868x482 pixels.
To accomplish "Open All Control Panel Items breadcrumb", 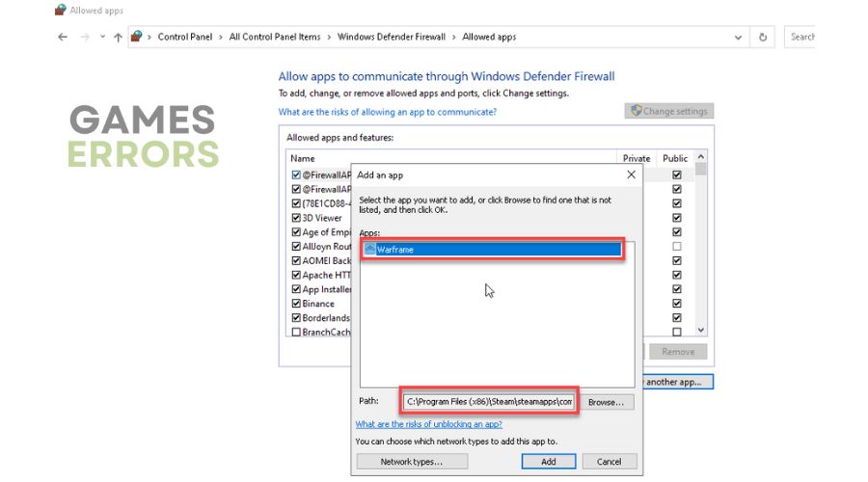I will click(x=275, y=37).
